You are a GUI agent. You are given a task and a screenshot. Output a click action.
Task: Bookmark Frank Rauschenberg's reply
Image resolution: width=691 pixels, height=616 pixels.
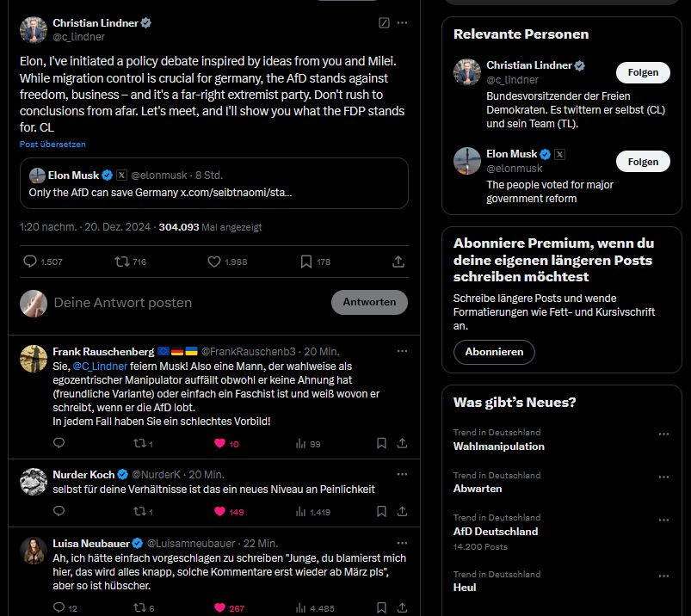(381, 442)
